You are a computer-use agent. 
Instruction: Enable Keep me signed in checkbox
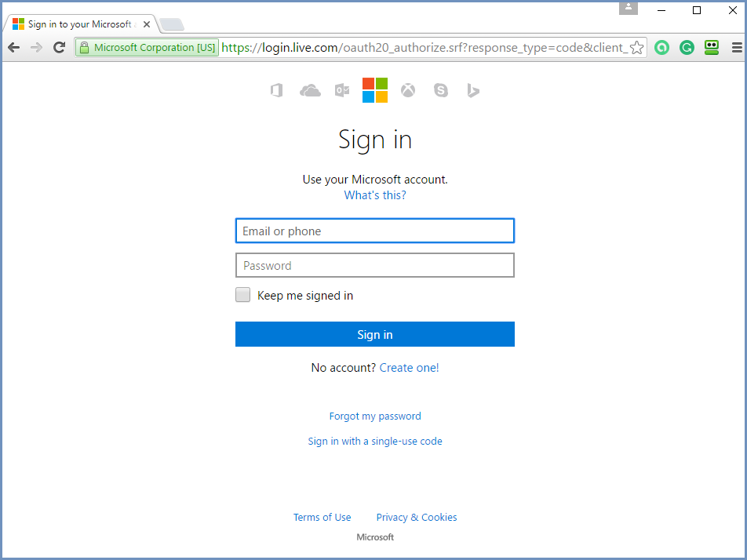[243, 296]
